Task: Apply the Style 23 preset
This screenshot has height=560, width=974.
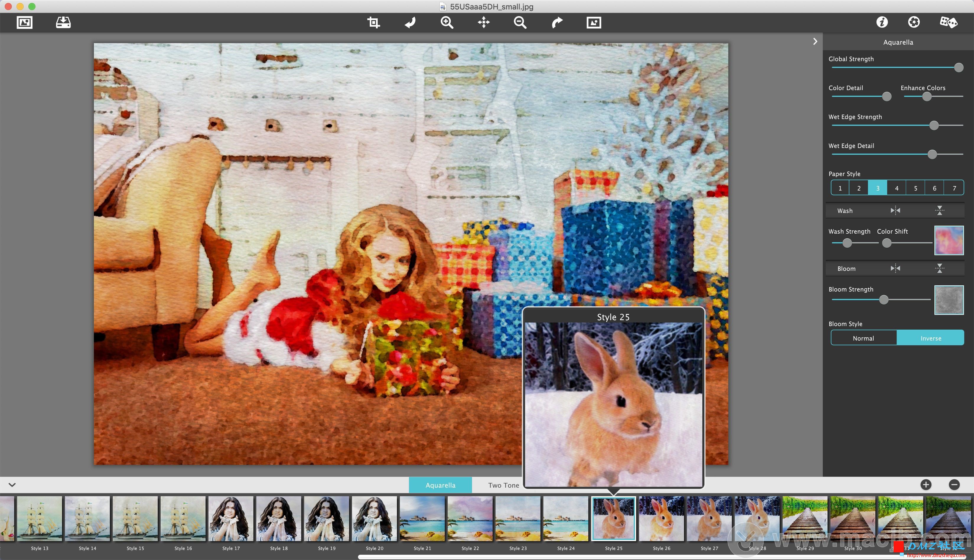Action: pyautogui.click(x=518, y=518)
